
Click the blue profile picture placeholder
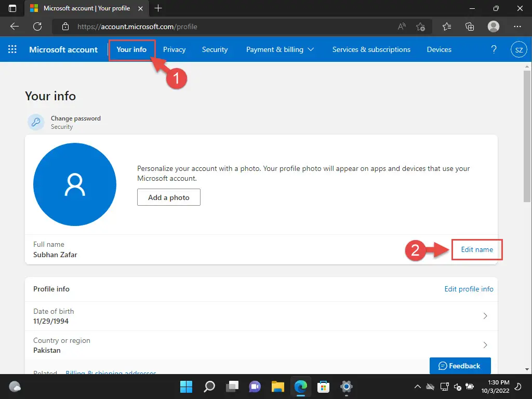(x=75, y=184)
